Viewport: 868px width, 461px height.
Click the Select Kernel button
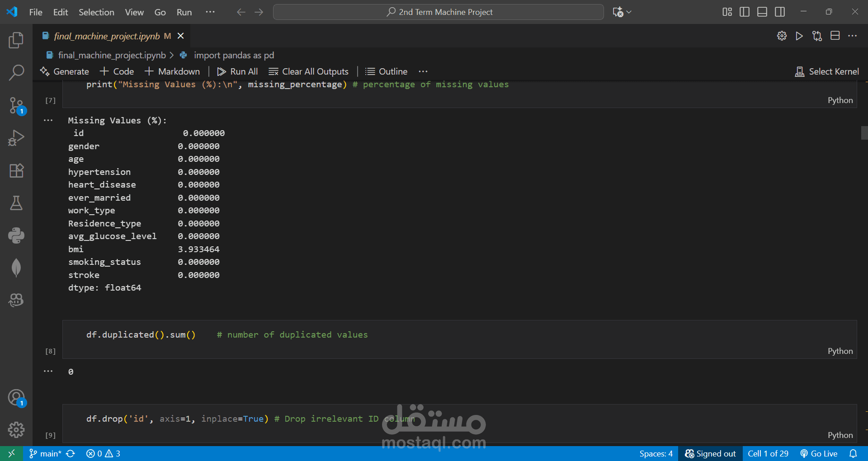click(827, 71)
